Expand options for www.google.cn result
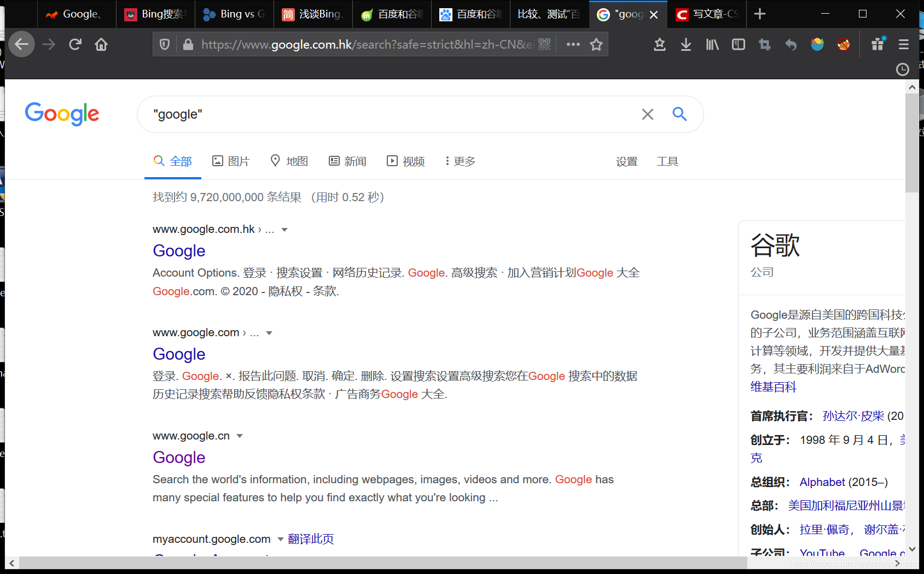The width and height of the screenshot is (924, 574). 240,436
